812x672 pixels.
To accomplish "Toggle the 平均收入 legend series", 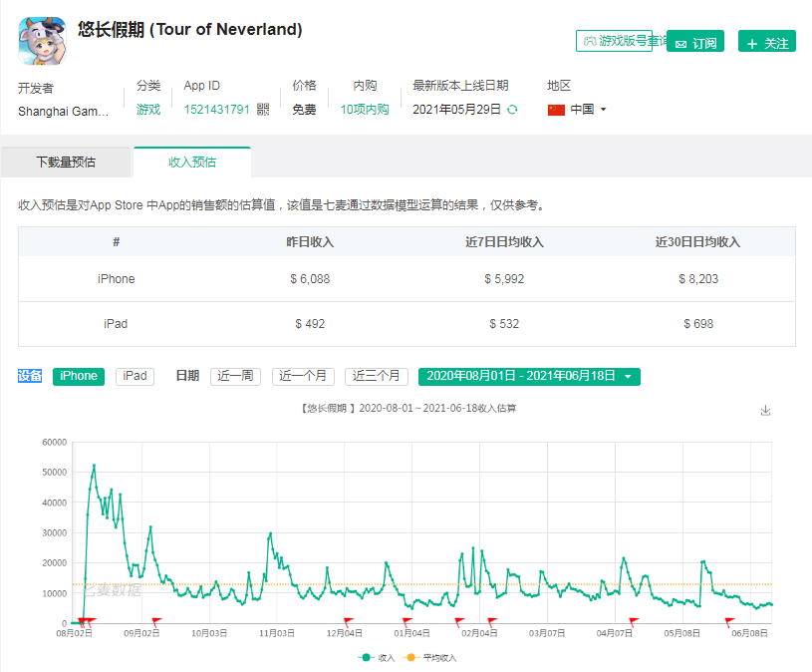I will pyautogui.click(x=429, y=657).
